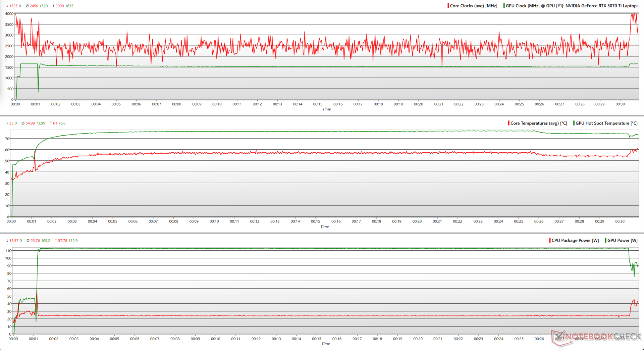Click the average symbol in temperature chart stats
Image resolution: width=644 pixels, height=350 pixels.
coord(23,123)
